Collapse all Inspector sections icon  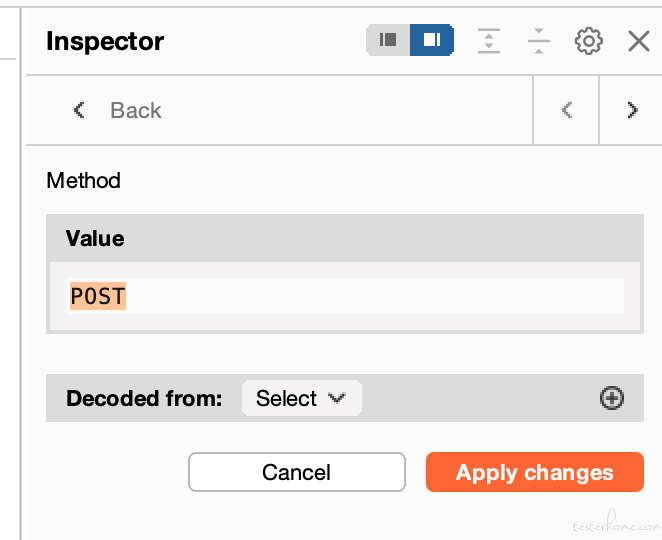[539, 41]
